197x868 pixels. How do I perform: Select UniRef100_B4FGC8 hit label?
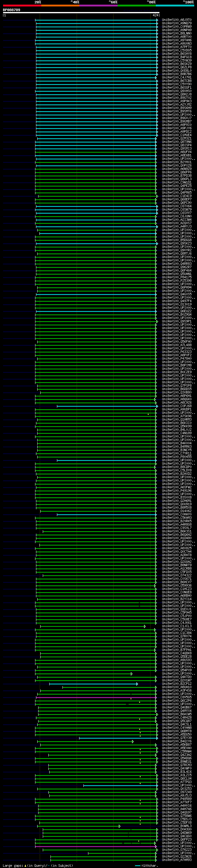coord(177,57)
